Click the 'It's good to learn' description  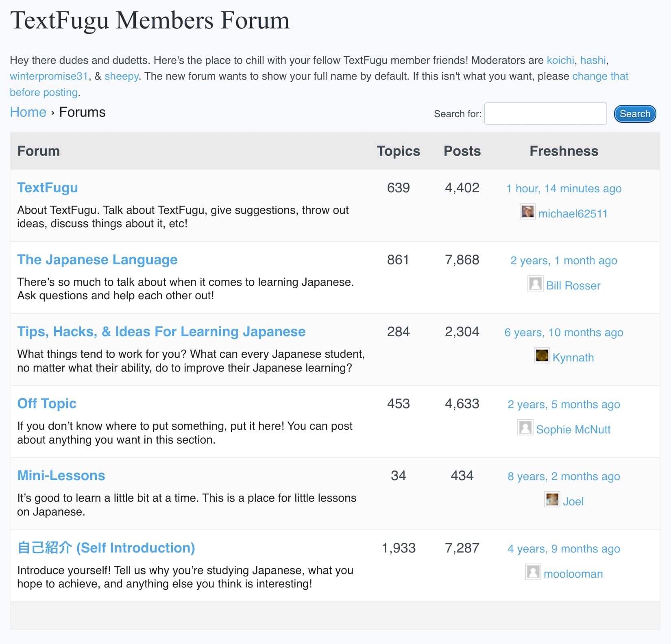tap(187, 505)
